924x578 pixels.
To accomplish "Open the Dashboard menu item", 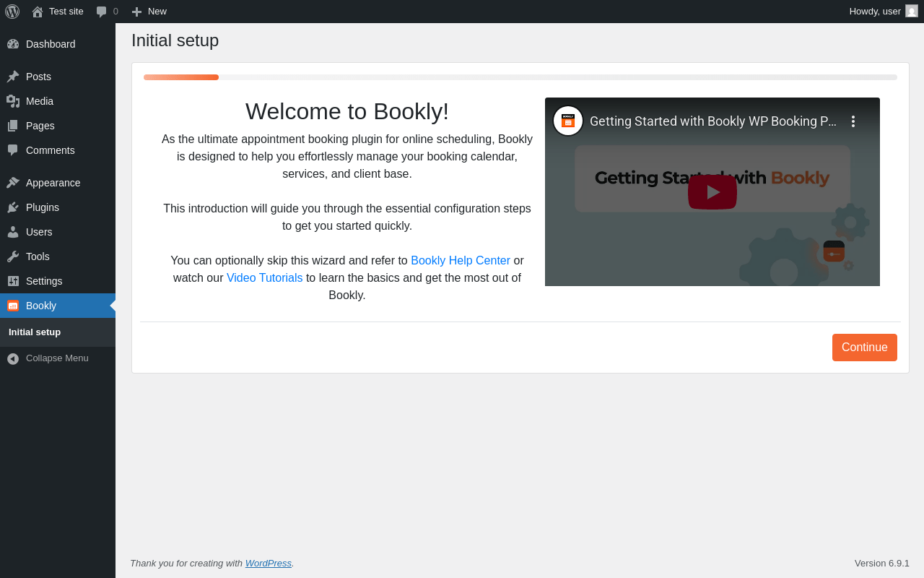I will (51, 44).
